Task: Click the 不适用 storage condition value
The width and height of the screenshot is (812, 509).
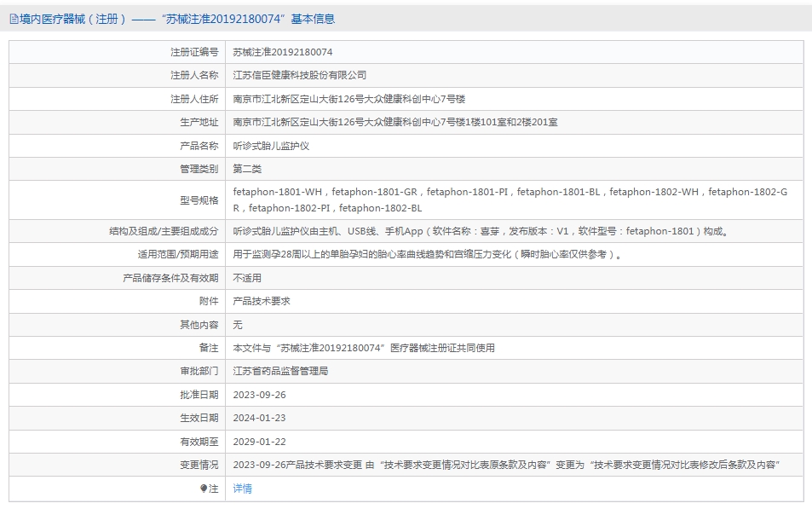Action: coord(247,278)
